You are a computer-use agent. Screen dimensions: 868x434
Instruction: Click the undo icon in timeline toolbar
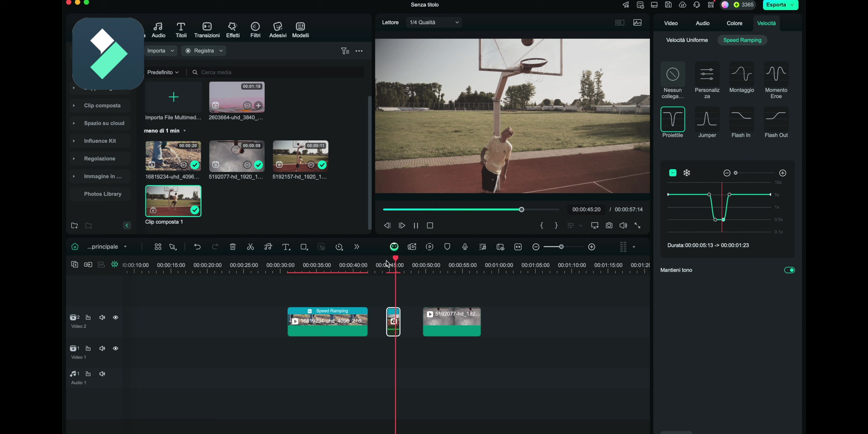click(x=197, y=247)
